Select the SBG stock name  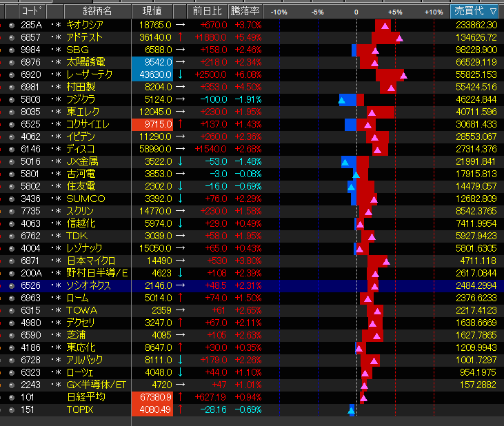click(x=77, y=50)
